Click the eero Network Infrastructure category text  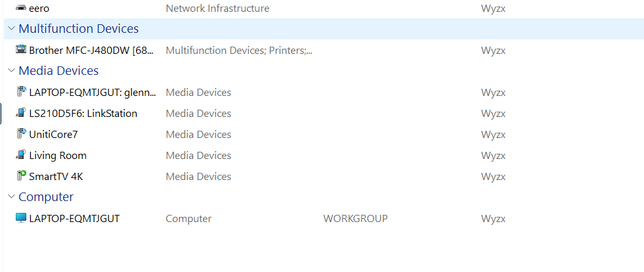click(218, 9)
